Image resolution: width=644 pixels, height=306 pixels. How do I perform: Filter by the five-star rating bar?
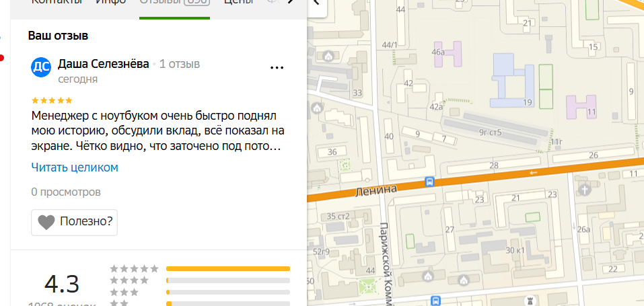coord(228,268)
